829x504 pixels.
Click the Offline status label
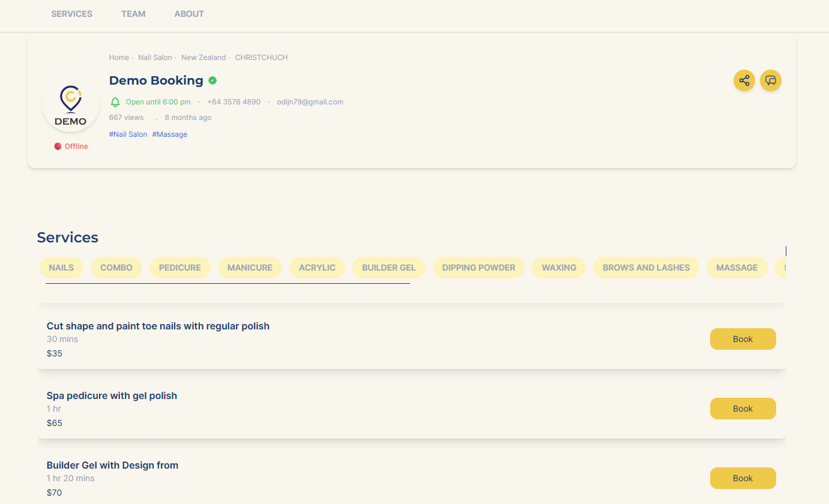[76, 146]
